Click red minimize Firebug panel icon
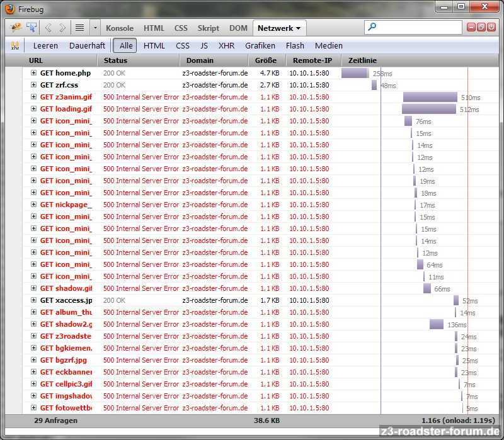This screenshot has height=440, width=504. (471, 27)
